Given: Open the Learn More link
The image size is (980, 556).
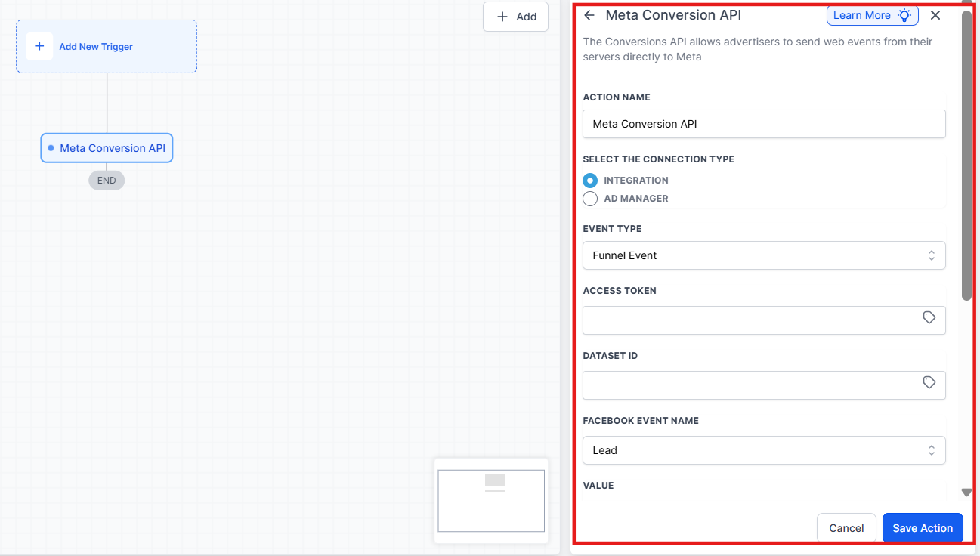Looking at the screenshot, I should pos(872,15).
